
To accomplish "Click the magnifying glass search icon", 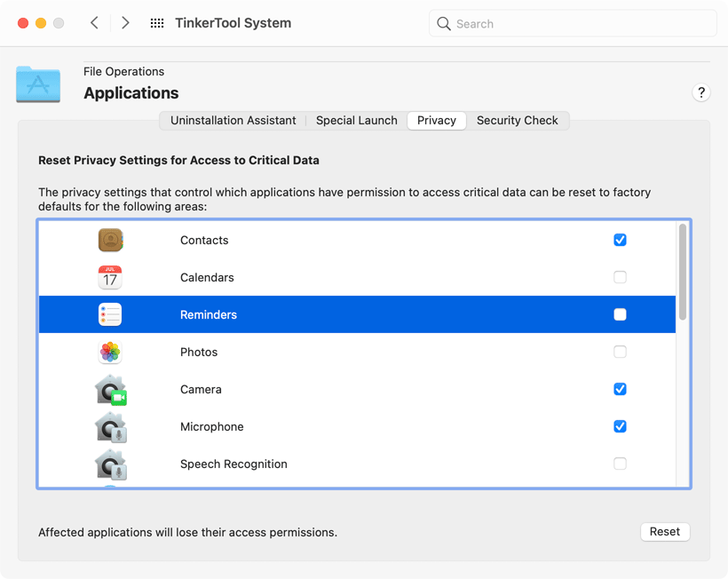I will 443,24.
